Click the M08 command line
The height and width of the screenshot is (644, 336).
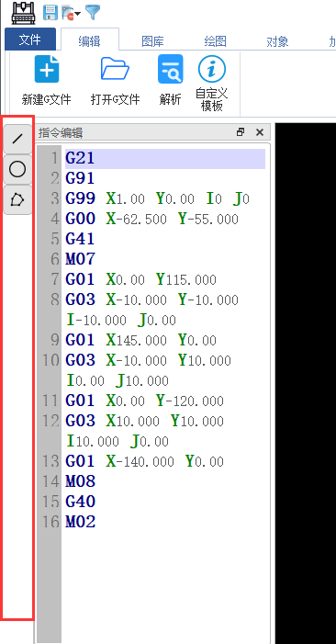80,481
